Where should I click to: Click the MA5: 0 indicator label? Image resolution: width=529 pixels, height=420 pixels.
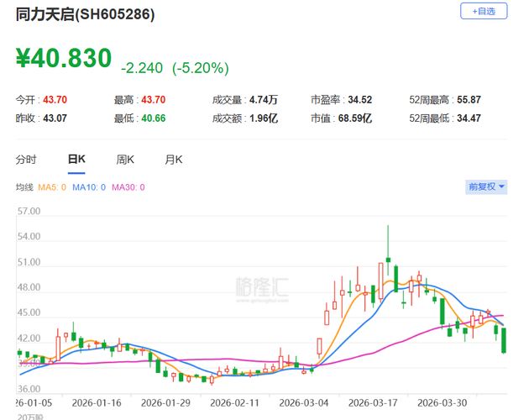pos(52,187)
